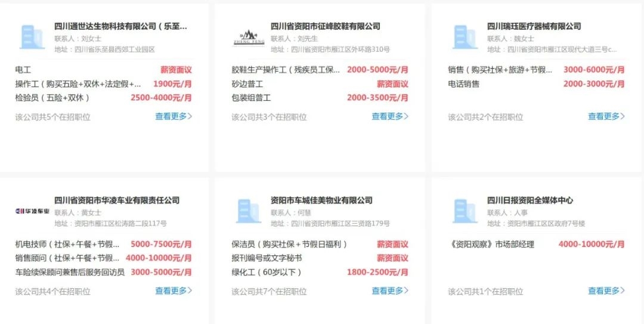Click 联系人：黄女士 contact text
Screen dimensions: 644x324
click(78, 213)
